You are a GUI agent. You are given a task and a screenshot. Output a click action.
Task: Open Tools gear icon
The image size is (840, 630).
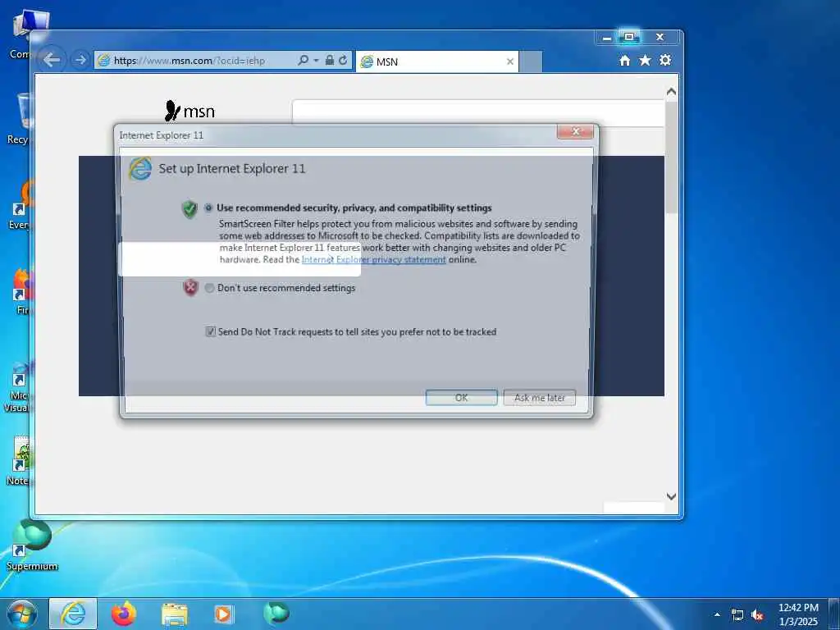click(665, 60)
